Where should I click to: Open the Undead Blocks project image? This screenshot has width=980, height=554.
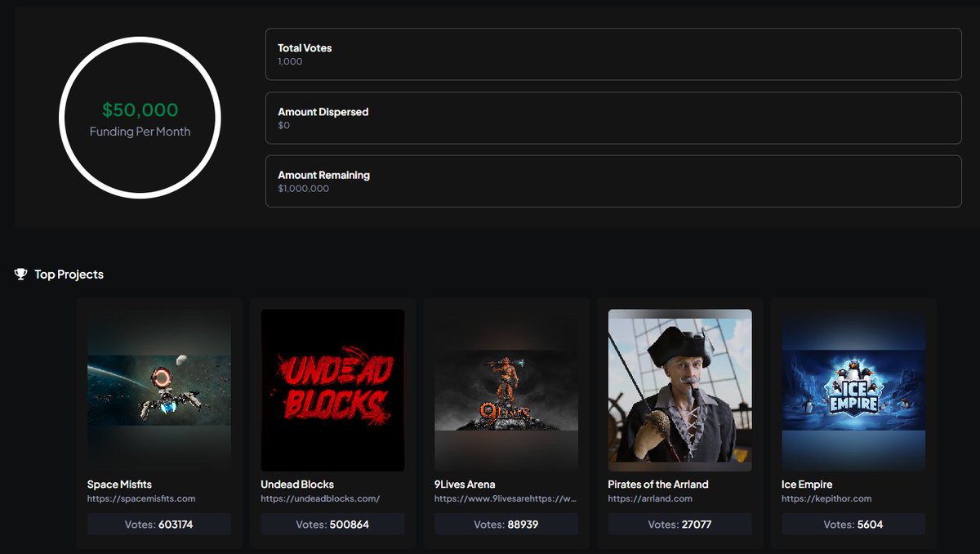(x=332, y=390)
